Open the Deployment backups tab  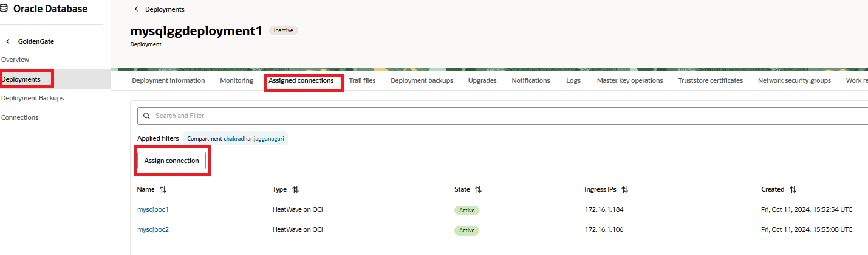(x=422, y=80)
